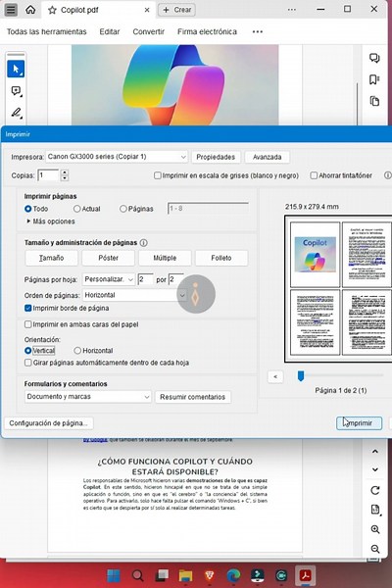Expand Más opciones disclosure triangle

[28, 221]
